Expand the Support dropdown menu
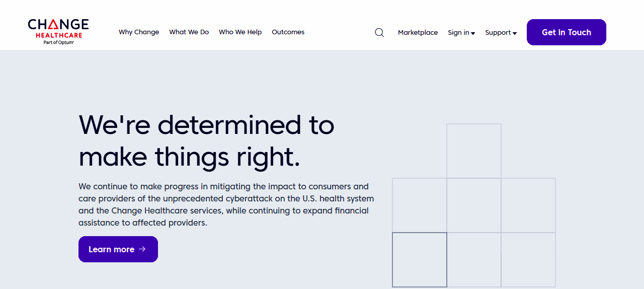 [x=498, y=32]
